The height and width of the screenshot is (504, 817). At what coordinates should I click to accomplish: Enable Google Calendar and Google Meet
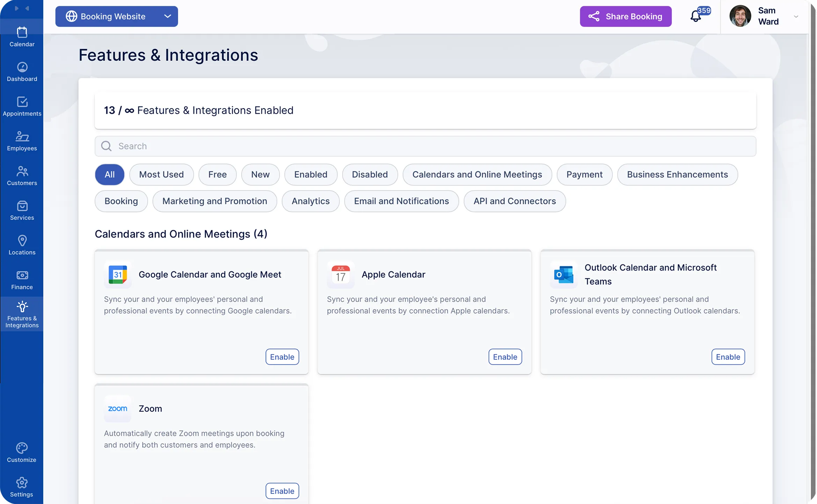[x=282, y=357]
